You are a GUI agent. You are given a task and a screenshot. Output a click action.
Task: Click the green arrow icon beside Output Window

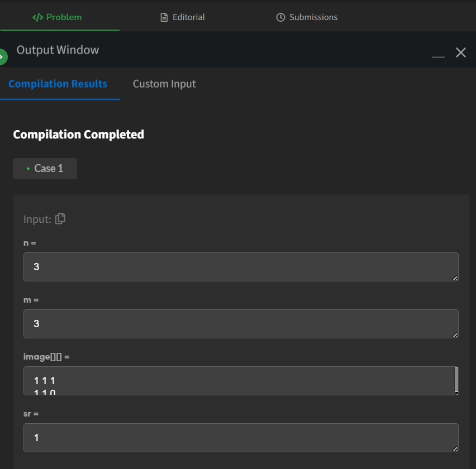2,57
